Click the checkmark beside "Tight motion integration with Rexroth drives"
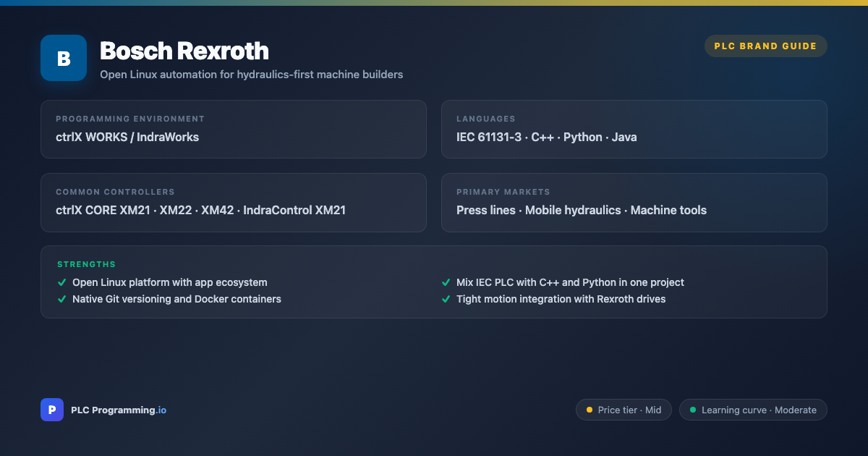Viewport: 868px width, 456px height. pos(446,299)
